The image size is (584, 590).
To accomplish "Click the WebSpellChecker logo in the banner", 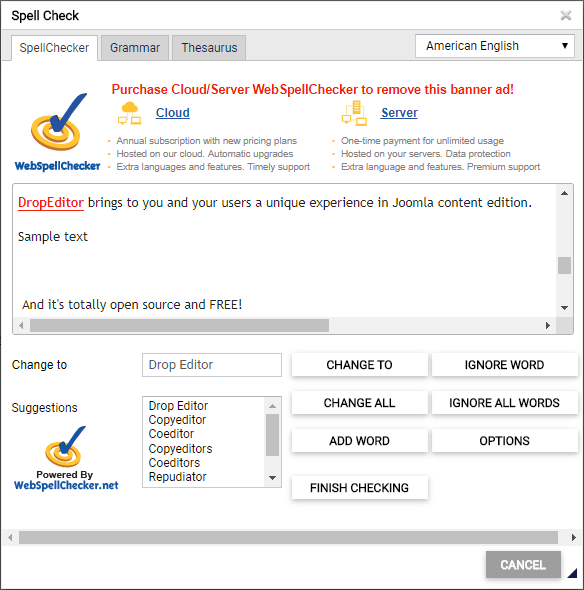I will pyautogui.click(x=57, y=132).
